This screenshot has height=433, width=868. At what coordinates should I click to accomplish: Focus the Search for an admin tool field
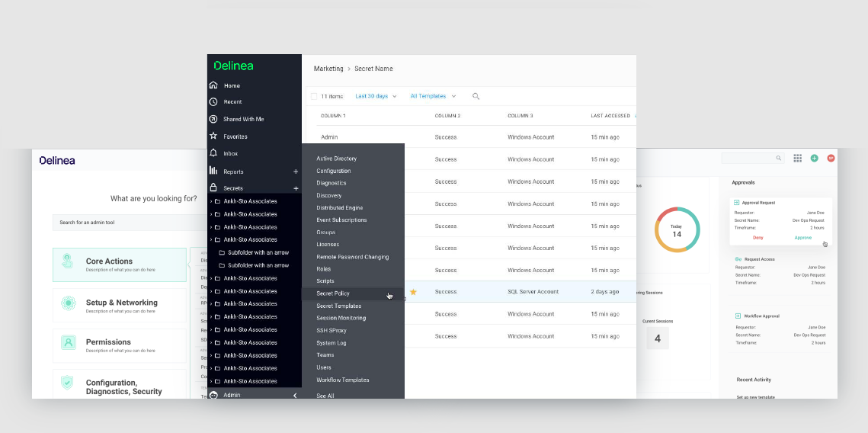(130, 223)
